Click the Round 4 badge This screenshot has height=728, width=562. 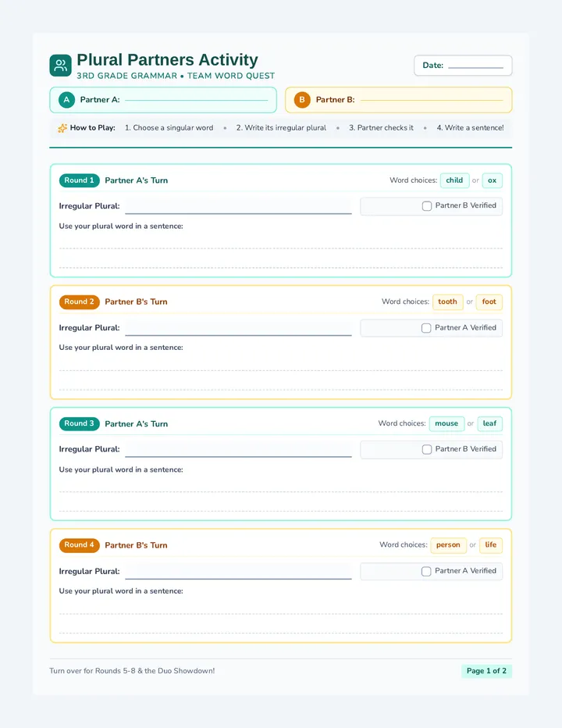point(80,545)
